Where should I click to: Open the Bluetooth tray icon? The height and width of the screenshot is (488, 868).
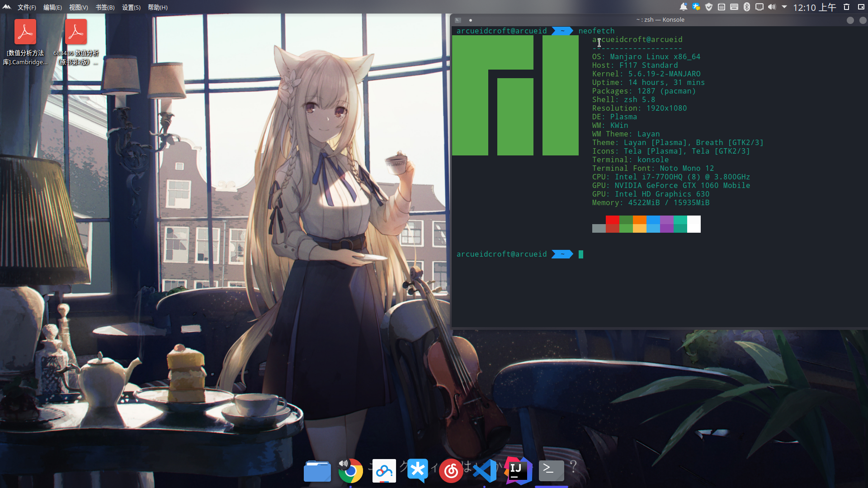(x=747, y=7)
